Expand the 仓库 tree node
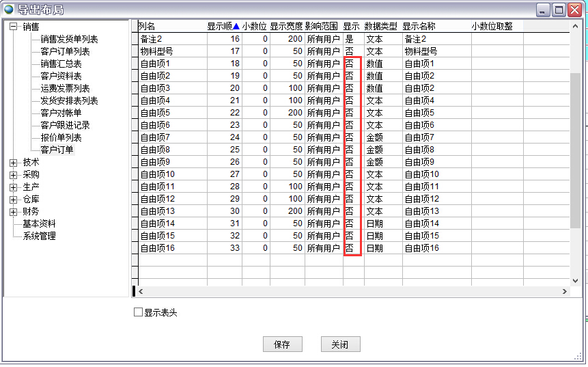Image resolution: width=588 pixels, height=367 pixels. (13, 200)
